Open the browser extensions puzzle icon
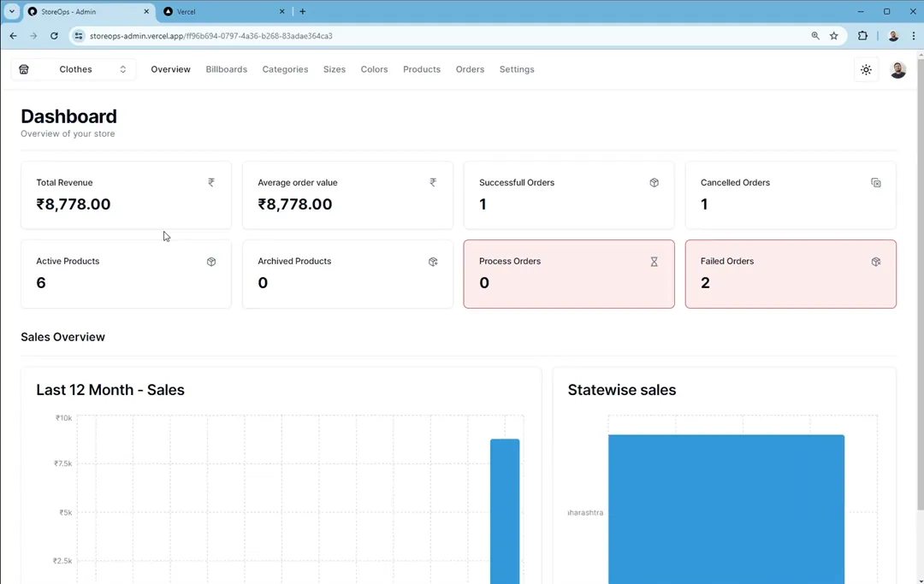924x584 pixels. (x=862, y=36)
